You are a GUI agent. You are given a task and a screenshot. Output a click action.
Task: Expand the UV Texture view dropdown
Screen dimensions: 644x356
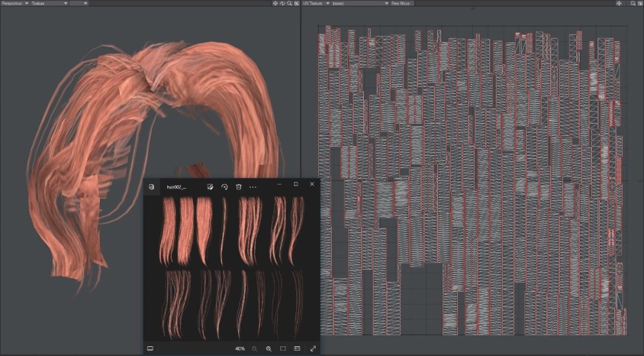coord(316,3)
